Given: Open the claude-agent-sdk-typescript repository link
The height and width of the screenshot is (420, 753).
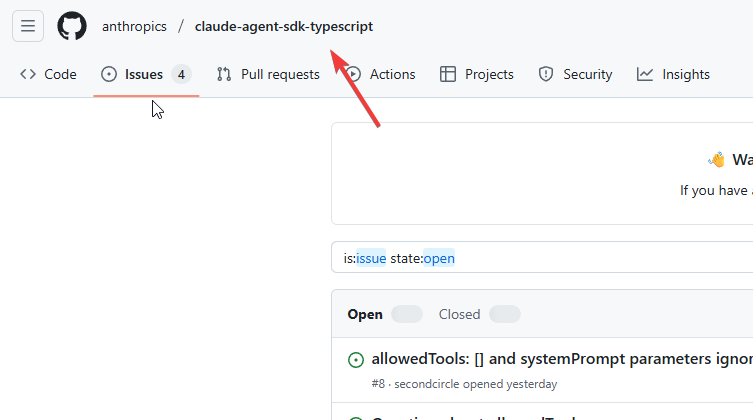Looking at the screenshot, I should click(x=283, y=27).
